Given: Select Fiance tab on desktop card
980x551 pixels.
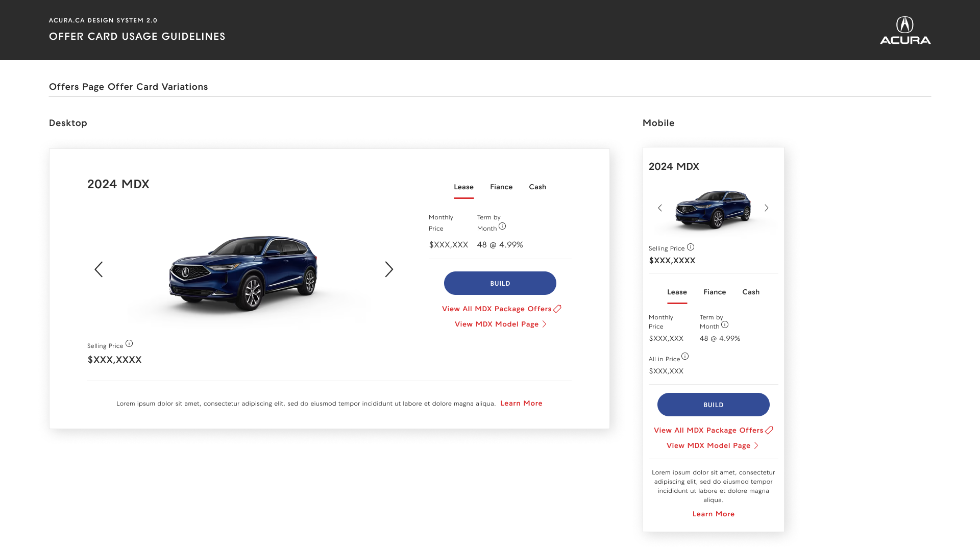Looking at the screenshot, I should coord(501,187).
